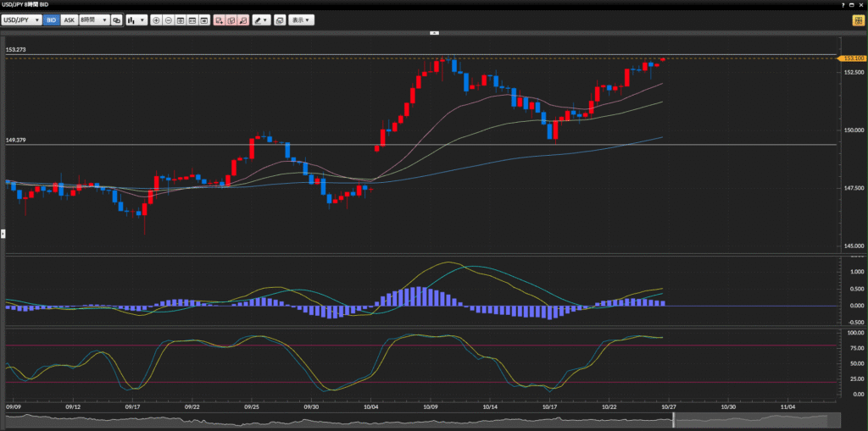Viewport: 868px width, 431px height.
Task: Click the small left-edge panel expander arrow
Action: pyautogui.click(x=3, y=232)
